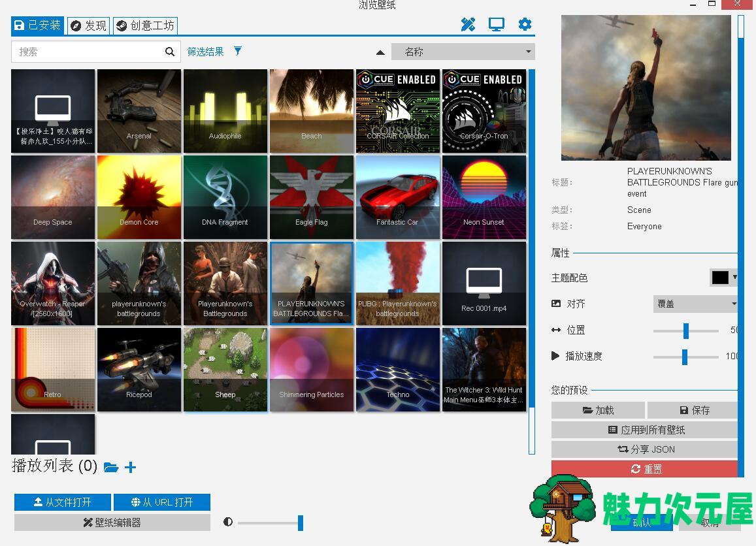Open the 对齐 dropdown showing 覆盖
756x546 pixels.
695,304
